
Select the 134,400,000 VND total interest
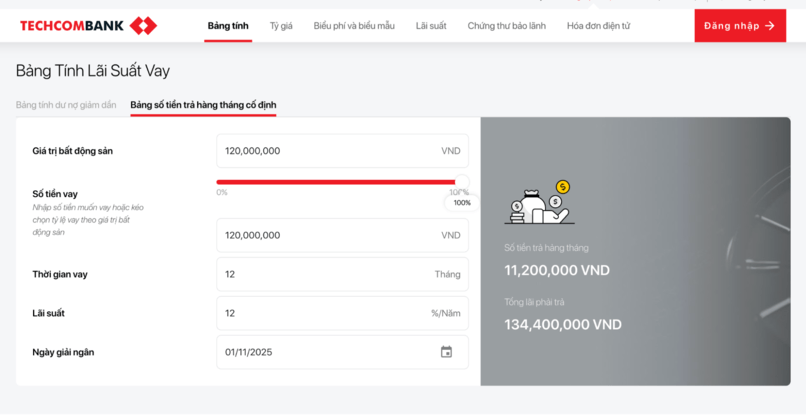click(563, 324)
